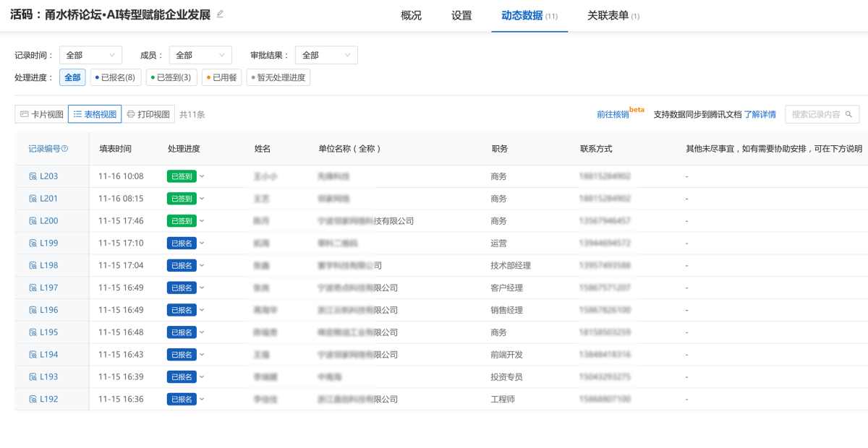
Task: Open record link L192
Action: point(49,400)
